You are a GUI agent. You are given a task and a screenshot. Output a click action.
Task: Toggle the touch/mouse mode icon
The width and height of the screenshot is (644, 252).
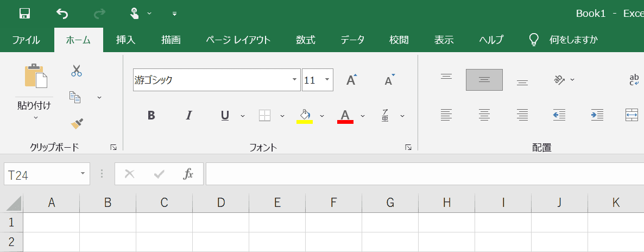click(135, 14)
